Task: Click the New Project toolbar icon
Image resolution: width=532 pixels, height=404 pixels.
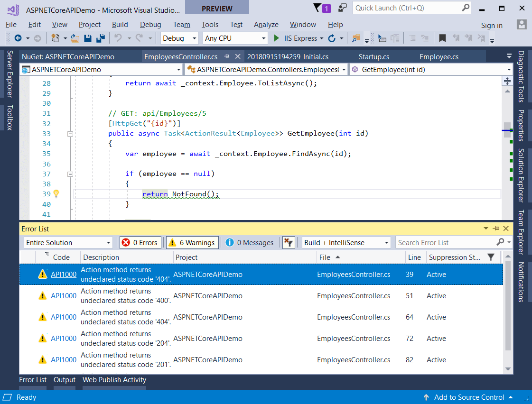Action: click(55, 38)
